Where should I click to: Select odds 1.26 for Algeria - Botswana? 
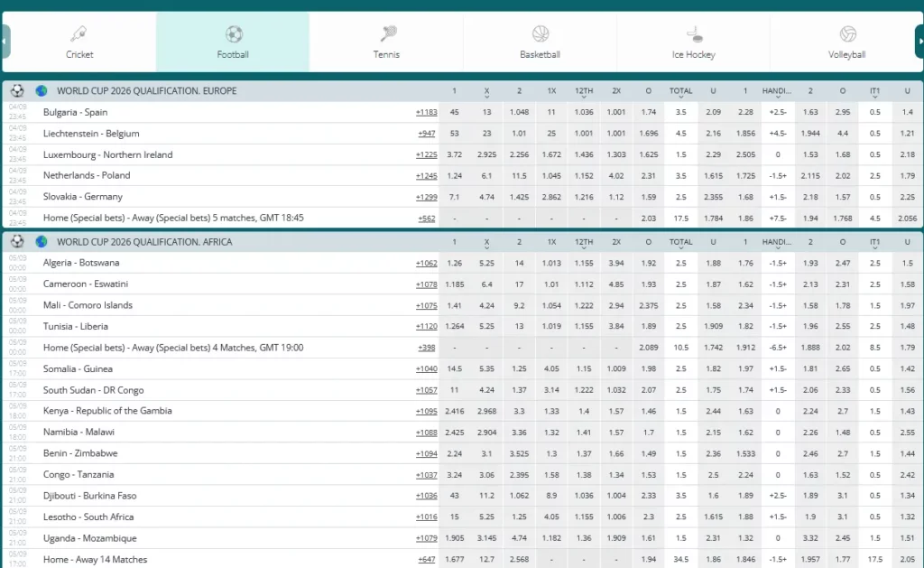point(453,263)
